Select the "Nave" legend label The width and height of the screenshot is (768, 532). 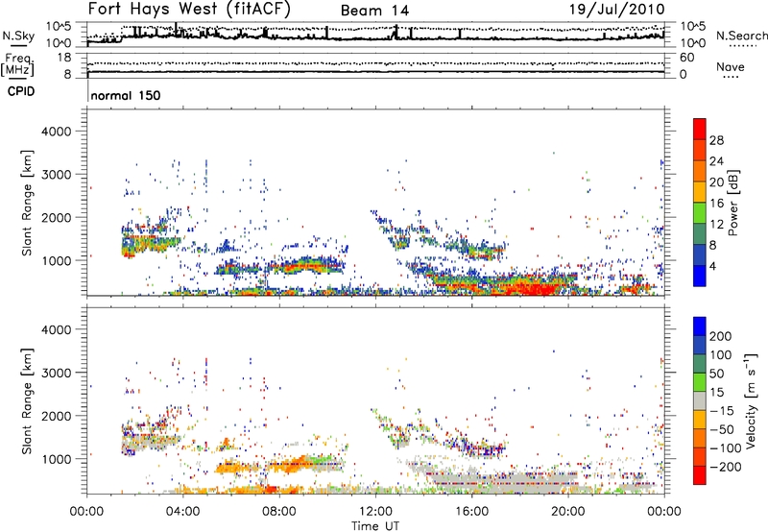click(730, 67)
